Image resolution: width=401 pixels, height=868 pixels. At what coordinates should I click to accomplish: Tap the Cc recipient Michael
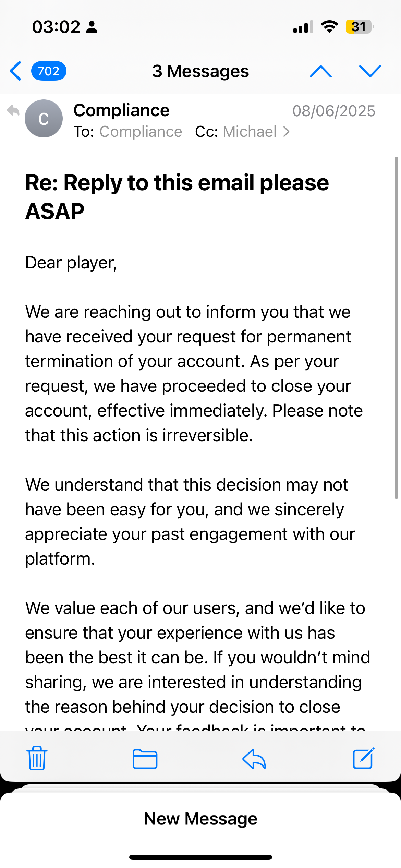249,132
